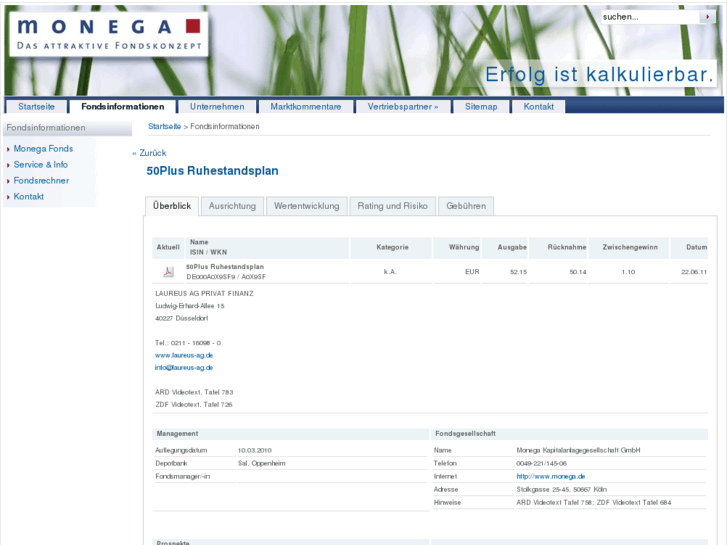Click the Startseite breadcrumb link
Image resolution: width=727 pixels, height=545 pixels.
pos(164,126)
